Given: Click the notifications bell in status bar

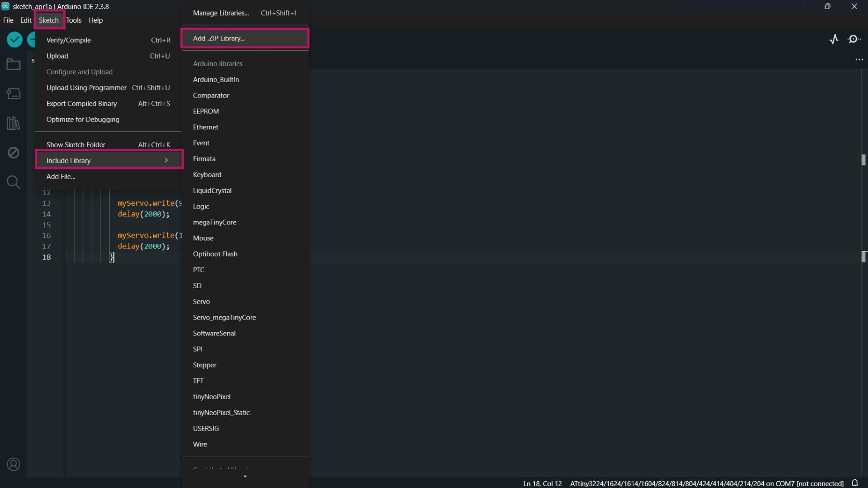Looking at the screenshot, I should 855,483.
